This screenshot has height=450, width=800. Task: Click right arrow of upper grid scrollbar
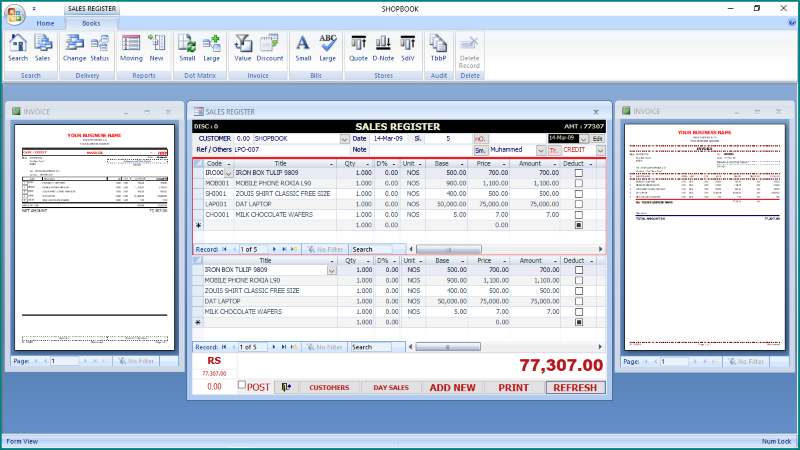pyautogui.click(x=601, y=249)
